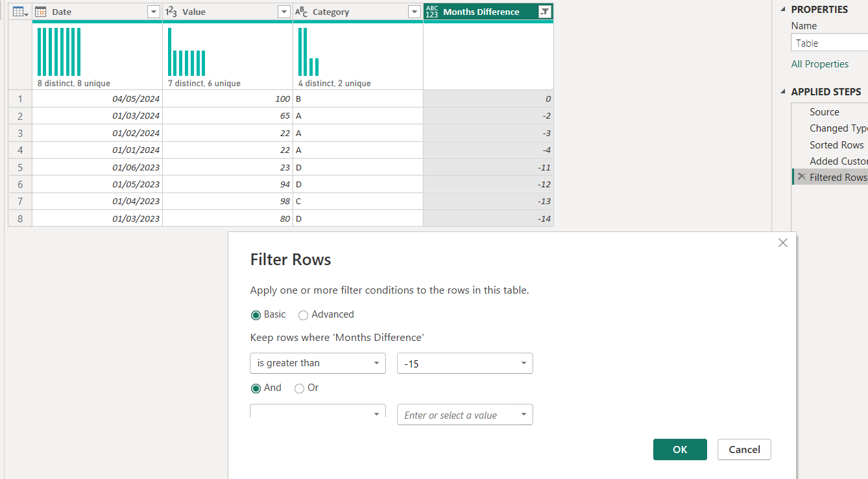Screen dimensions: 868x479
Task: Select the Basic radio option
Action: coord(256,315)
